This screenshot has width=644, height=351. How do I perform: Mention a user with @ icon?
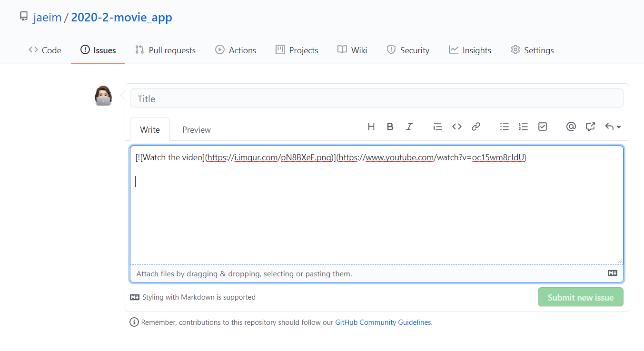pos(571,127)
